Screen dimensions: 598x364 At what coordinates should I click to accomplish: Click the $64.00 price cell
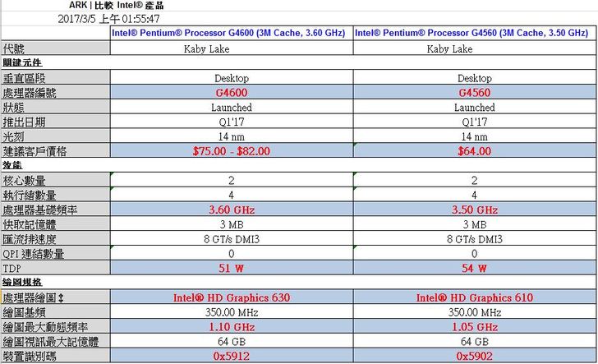475,150
